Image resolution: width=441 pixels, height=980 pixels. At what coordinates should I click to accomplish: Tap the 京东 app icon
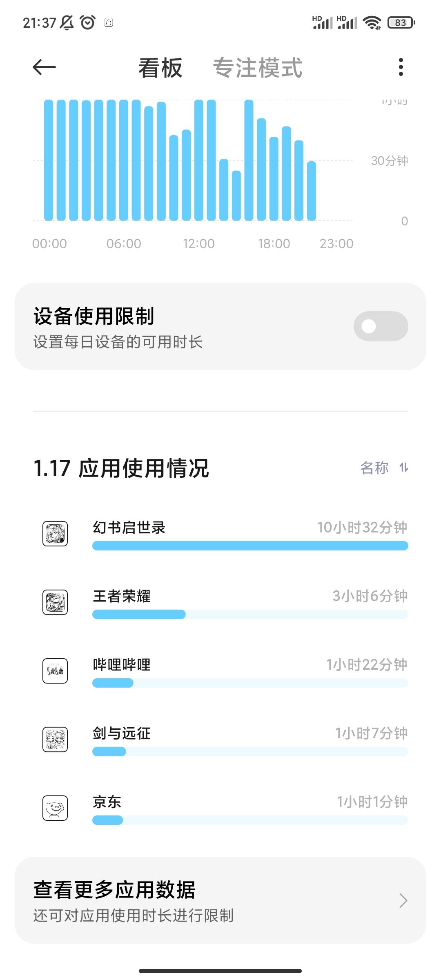[x=55, y=808]
